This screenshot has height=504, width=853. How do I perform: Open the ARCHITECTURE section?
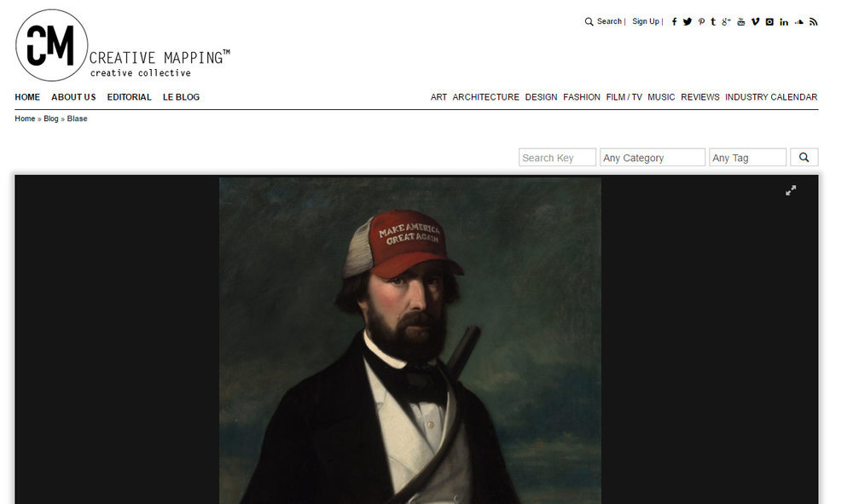click(486, 97)
